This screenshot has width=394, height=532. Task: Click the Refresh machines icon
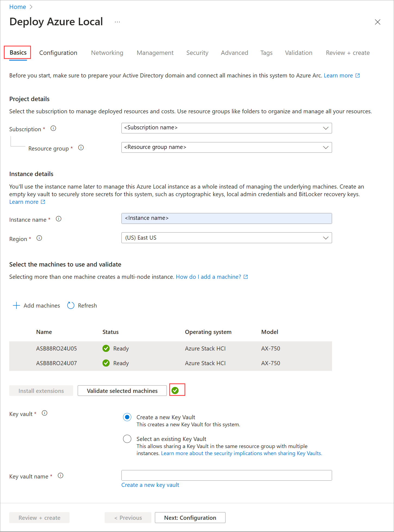click(x=71, y=306)
